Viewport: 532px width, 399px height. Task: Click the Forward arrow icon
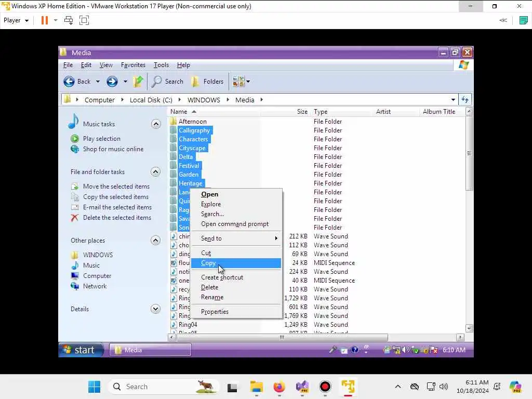coord(112,82)
